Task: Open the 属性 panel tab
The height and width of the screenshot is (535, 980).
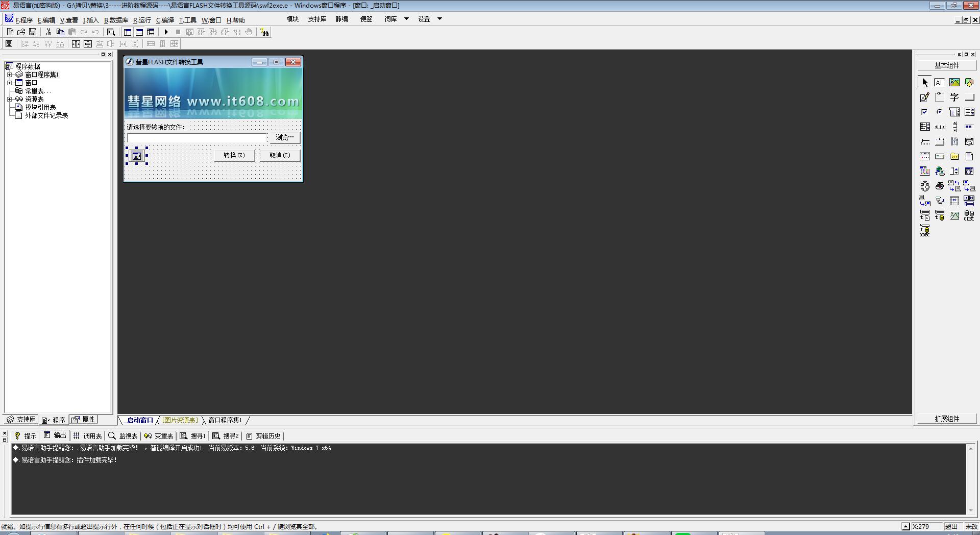Action: 83,420
